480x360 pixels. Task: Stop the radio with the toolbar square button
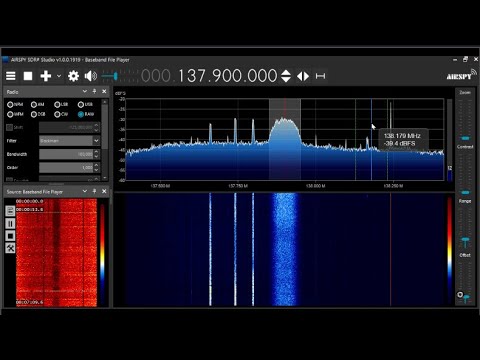[x=28, y=76]
